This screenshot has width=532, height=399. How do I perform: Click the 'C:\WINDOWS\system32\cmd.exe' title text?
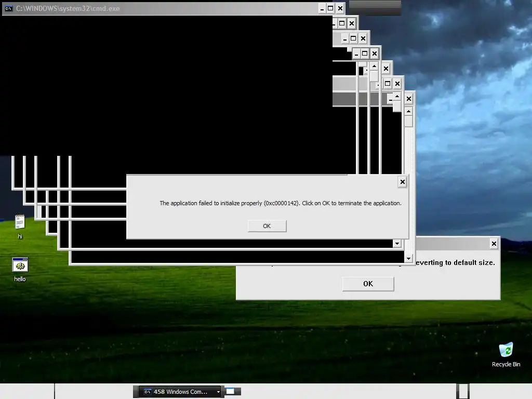pos(68,8)
